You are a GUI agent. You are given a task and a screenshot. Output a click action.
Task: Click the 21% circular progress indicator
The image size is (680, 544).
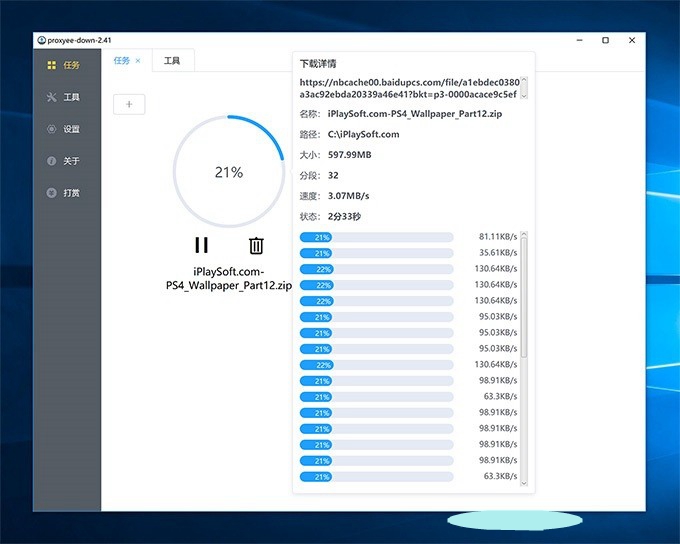point(229,171)
